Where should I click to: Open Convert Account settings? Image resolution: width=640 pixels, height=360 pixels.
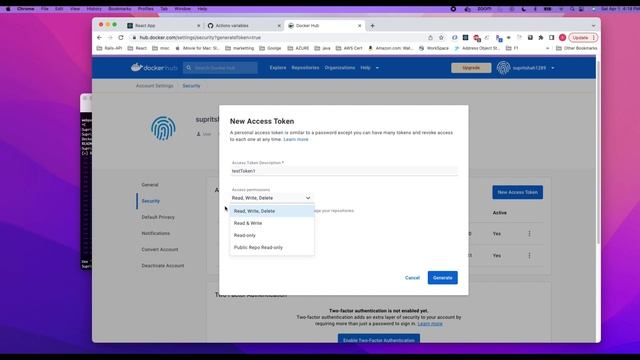click(160, 249)
